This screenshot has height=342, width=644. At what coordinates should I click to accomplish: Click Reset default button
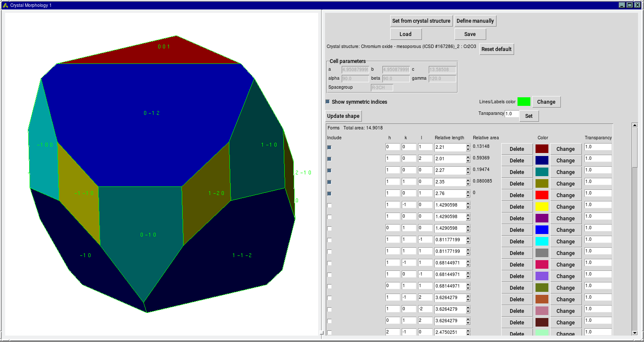point(496,49)
